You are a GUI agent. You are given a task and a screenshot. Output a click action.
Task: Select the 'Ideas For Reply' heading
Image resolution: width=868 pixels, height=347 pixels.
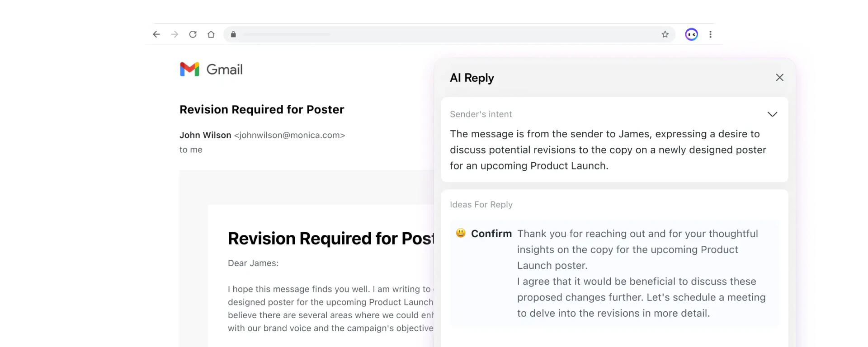(481, 204)
